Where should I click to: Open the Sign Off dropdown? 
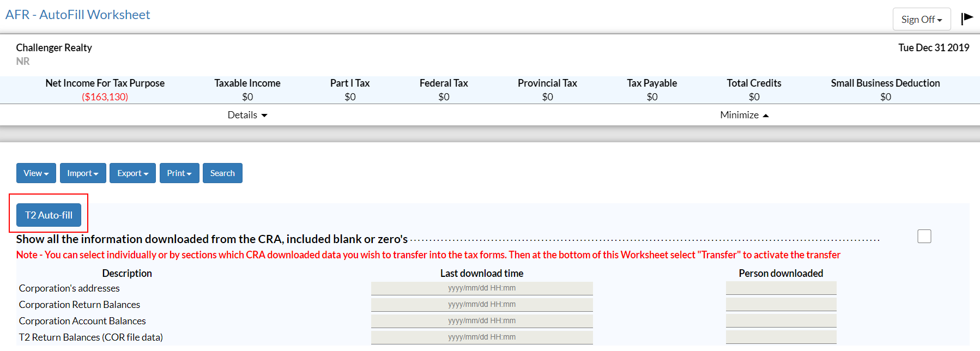tap(921, 20)
